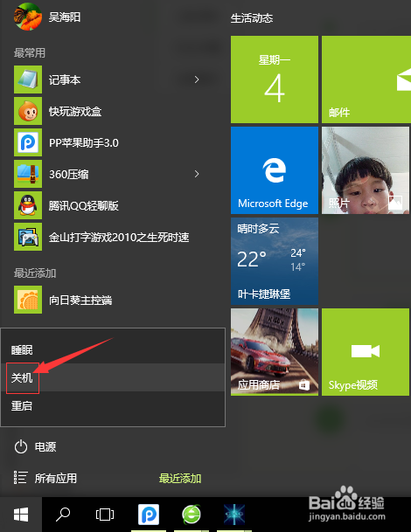
Task: Open the 照片 photos tile
Action: click(366, 170)
